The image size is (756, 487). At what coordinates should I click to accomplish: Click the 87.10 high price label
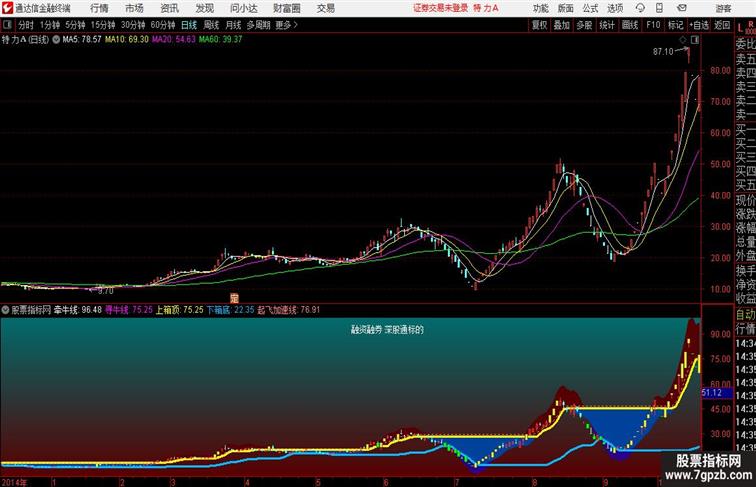tap(663, 52)
